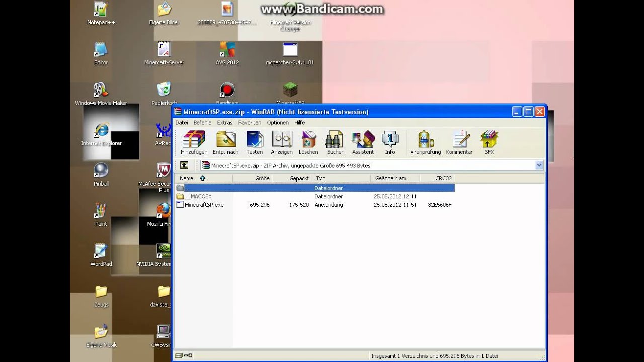Click the Suchen binoculars icon
644x362 pixels.
(335, 142)
